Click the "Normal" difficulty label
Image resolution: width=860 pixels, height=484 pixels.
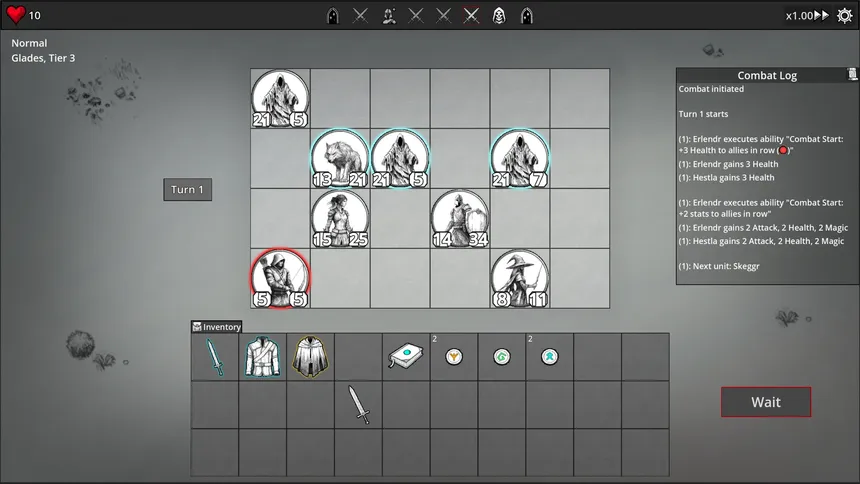(29, 43)
